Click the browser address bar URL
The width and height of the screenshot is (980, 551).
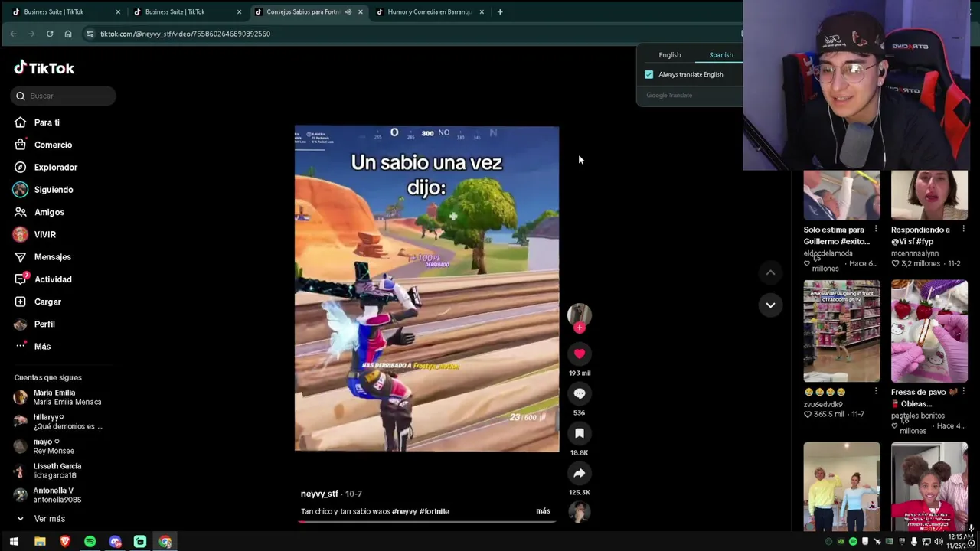click(x=185, y=34)
